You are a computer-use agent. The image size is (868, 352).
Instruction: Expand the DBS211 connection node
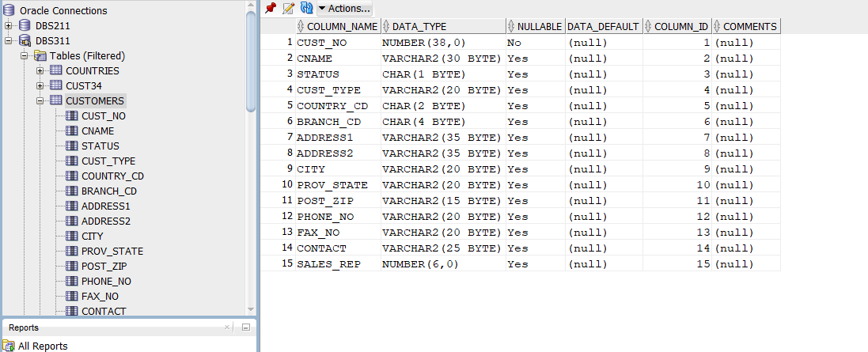pos(8,25)
